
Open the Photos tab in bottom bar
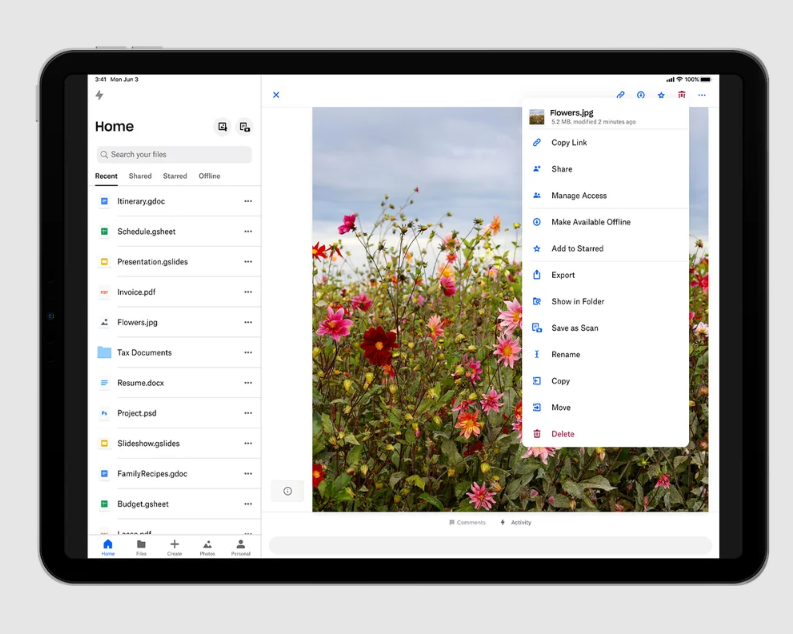(x=207, y=546)
